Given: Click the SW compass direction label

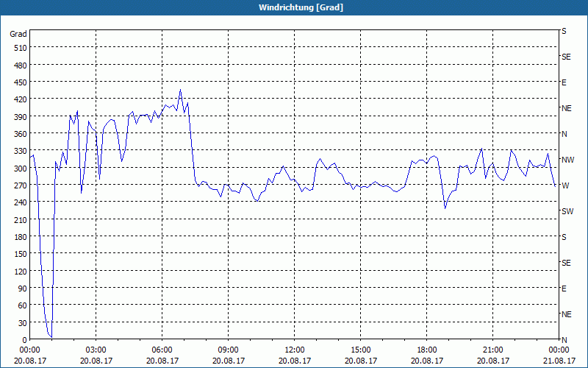Looking at the screenshot, I should click(567, 211).
